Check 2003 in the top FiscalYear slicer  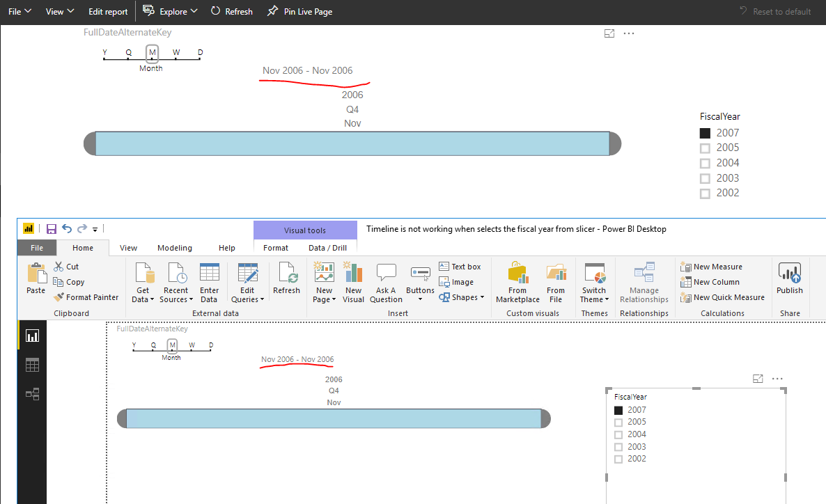point(705,178)
